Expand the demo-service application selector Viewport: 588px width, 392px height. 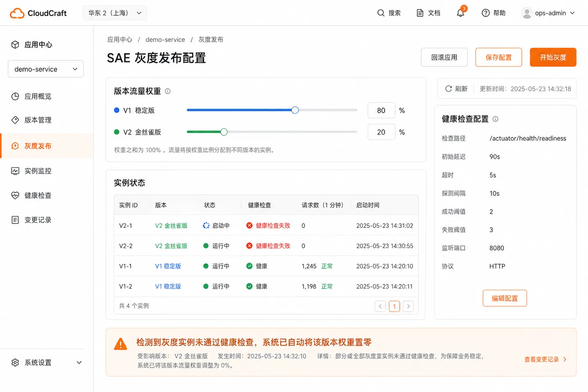pos(46,69)
